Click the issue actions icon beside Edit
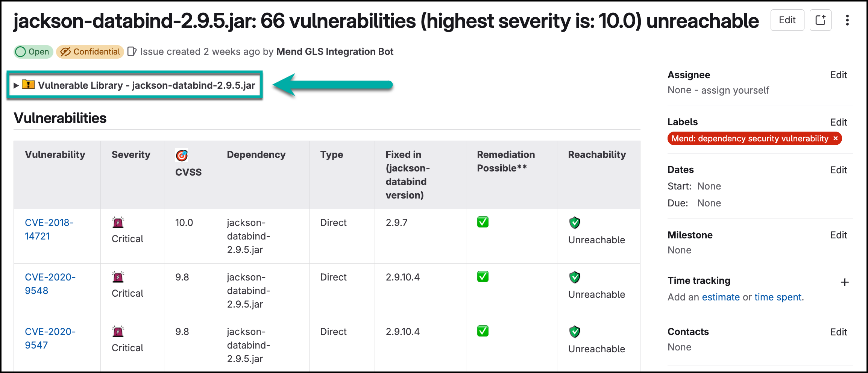The width and height of the screenshot is (868, 373). [820, 20]
